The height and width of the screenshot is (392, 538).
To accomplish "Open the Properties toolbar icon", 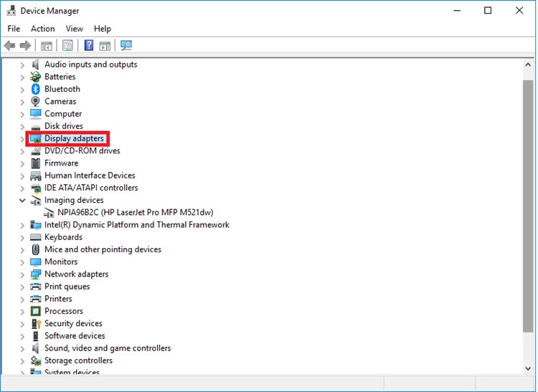I will pyautogui.click(x=67, y=45).
